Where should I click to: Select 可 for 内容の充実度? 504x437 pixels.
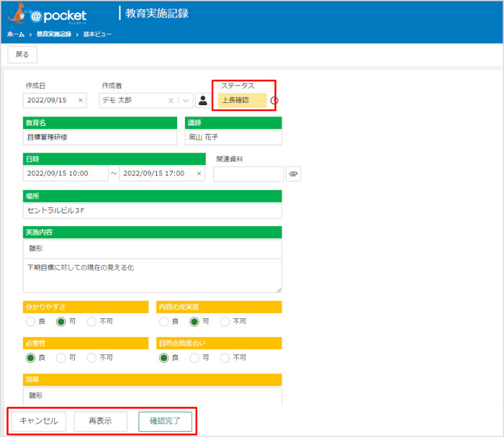click(194, 322)
